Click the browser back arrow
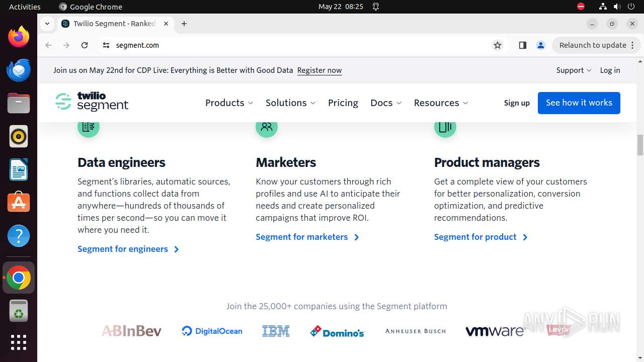Screen dimensions: 644x362 [x=48, y=45]
